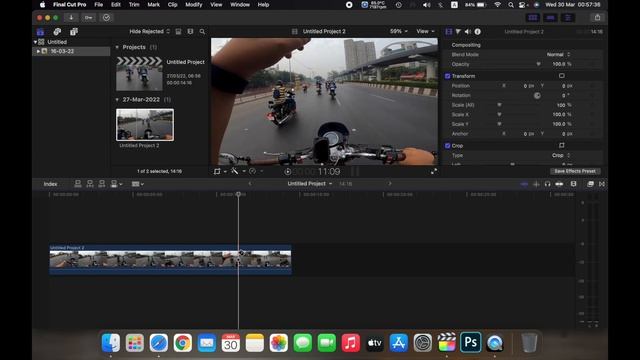Click the Rotation dial control
The height and width of the screenshot is (360, 640).
coord(537,96)
